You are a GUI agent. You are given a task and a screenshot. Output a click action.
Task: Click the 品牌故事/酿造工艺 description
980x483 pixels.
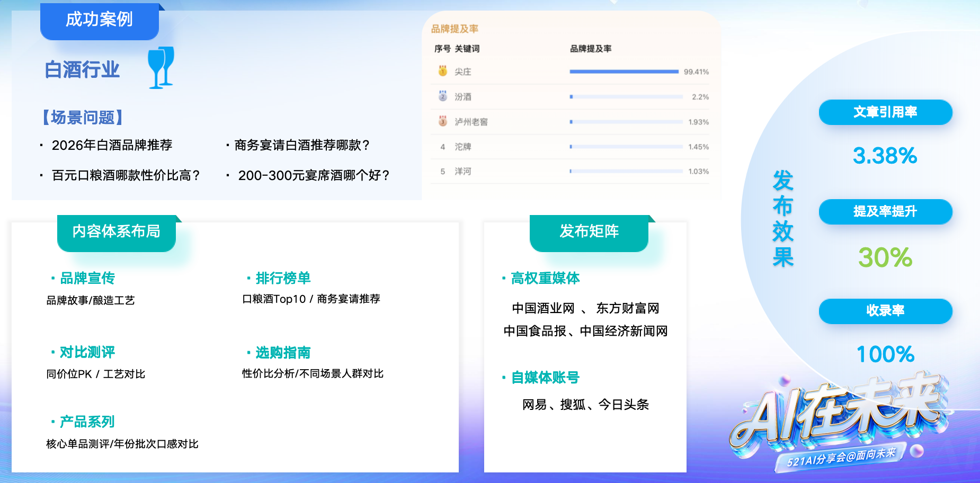click(91, 300)
